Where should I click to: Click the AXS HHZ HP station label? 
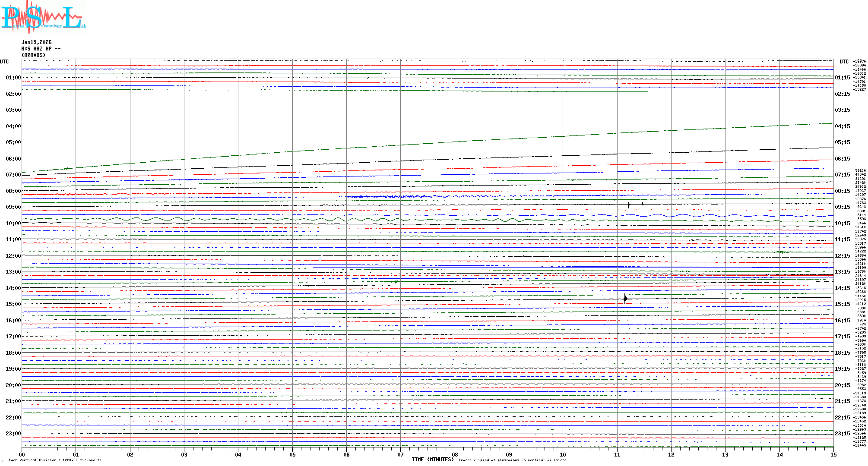click(41, 49)
